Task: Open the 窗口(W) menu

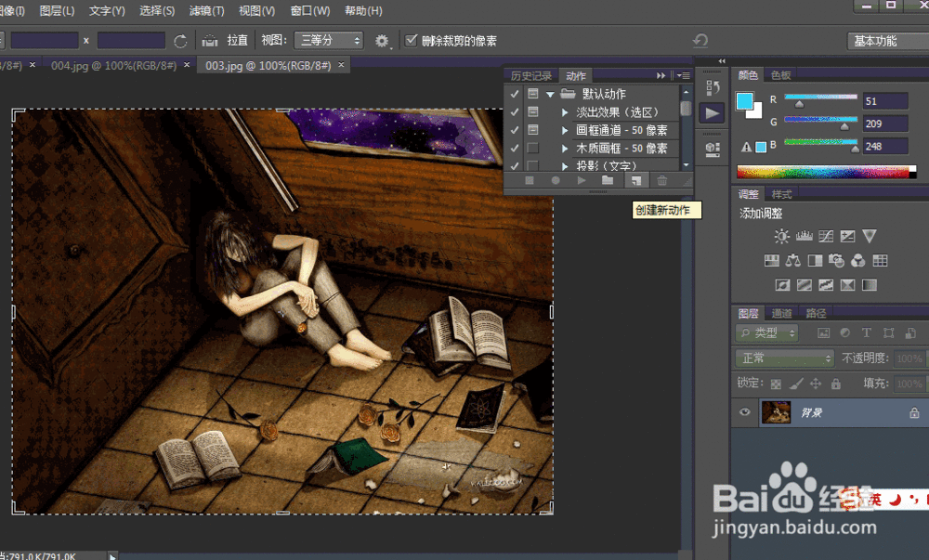Action: click(310, 10)
